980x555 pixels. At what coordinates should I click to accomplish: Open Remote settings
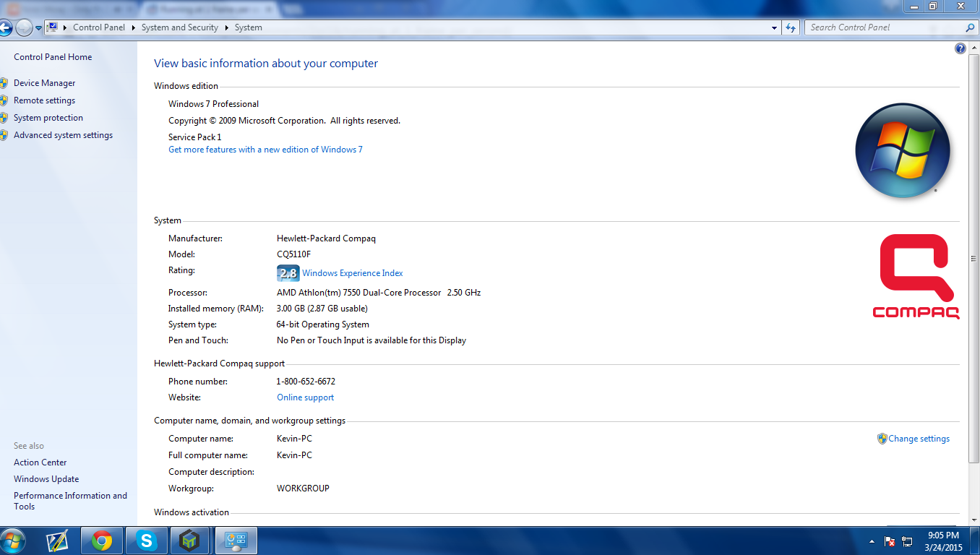[x=44, y=100]
